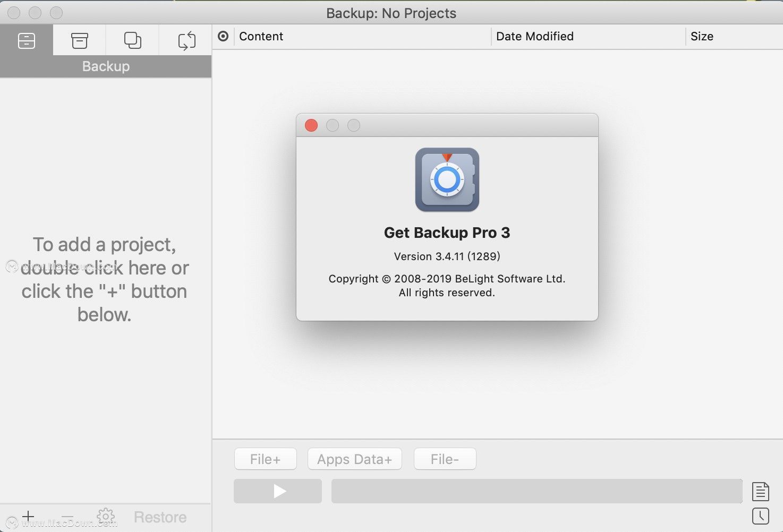Click the Version 3.4.11 (1289) text
The image size is (783, 532).
(x=447, y=256)
